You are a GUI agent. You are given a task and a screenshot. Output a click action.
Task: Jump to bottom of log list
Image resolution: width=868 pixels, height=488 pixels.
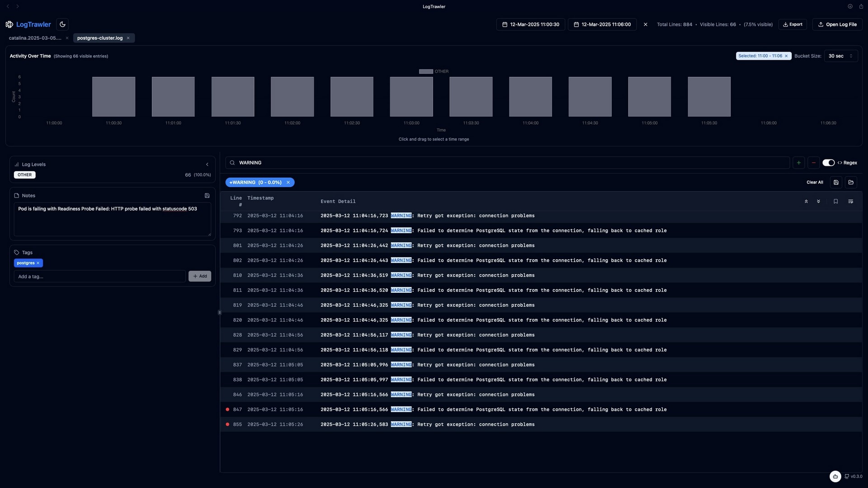point(818,202)
